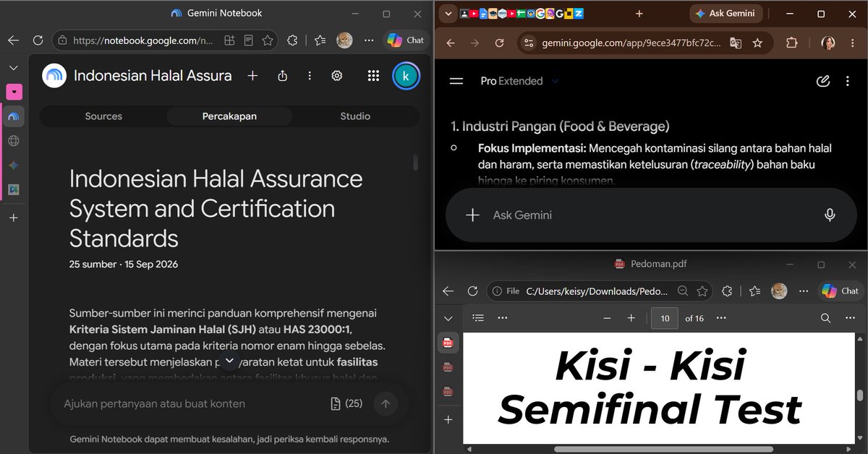The image size is (868, 454).
Task: Open Copilot Chat in Gemini Notebook window
Action: tap(406, 40)
